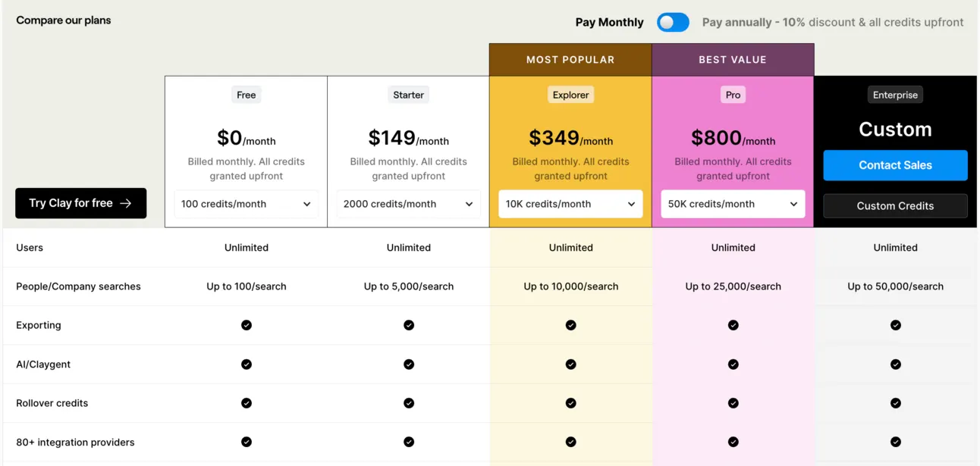
Task: Click the Try Clay for free button
Action: [x=81, y=203]
